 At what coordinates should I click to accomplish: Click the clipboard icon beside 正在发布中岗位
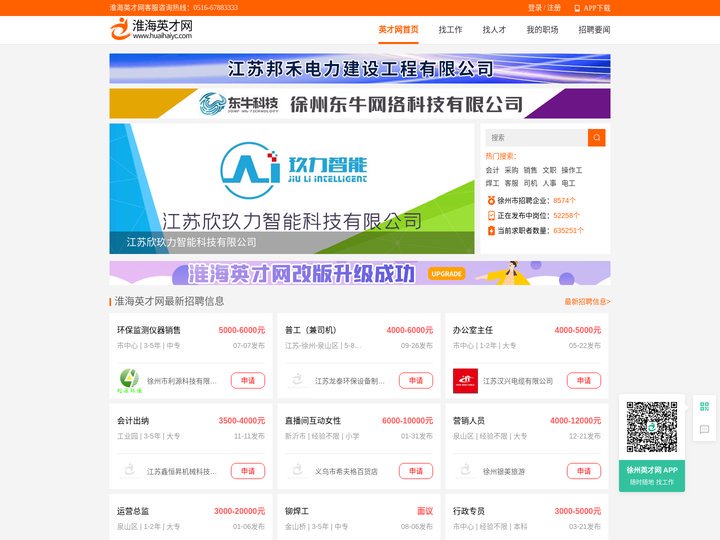[491, 215]
